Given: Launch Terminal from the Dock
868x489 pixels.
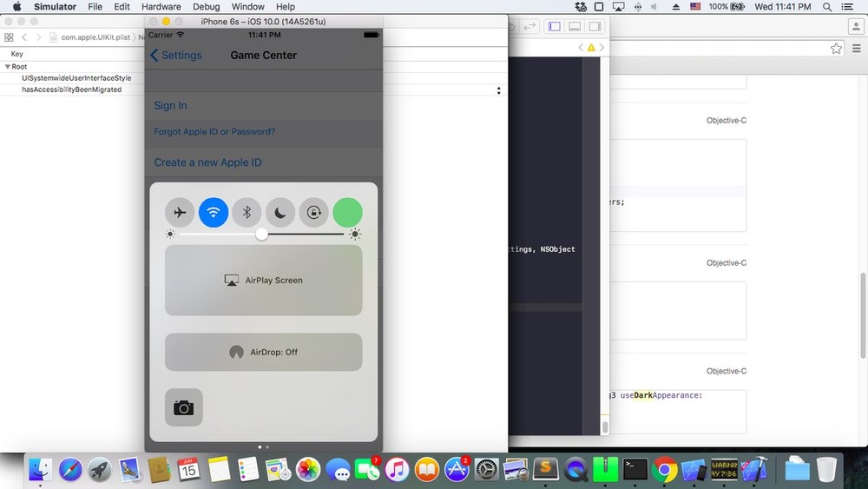Looking at the screenshot, I should [x=635, y=470].
